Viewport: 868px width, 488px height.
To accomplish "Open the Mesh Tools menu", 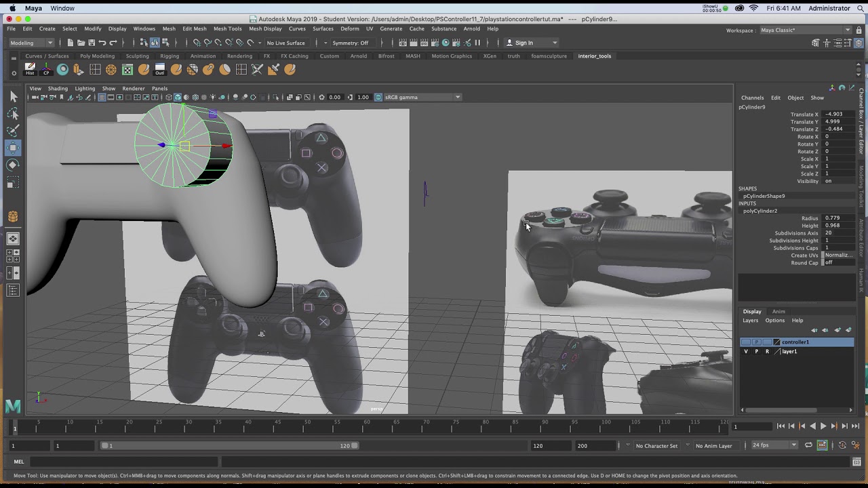I will coord(227,28).
